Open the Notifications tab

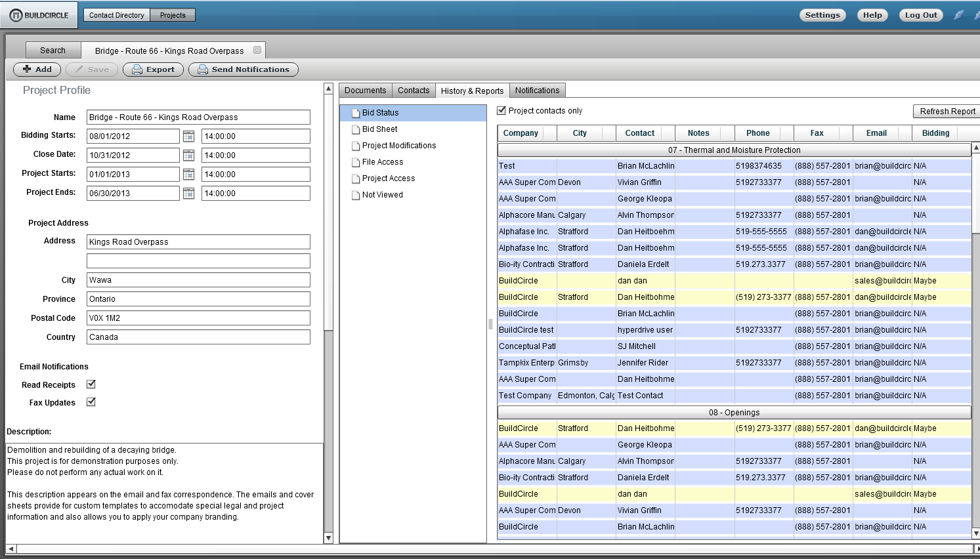538,91
